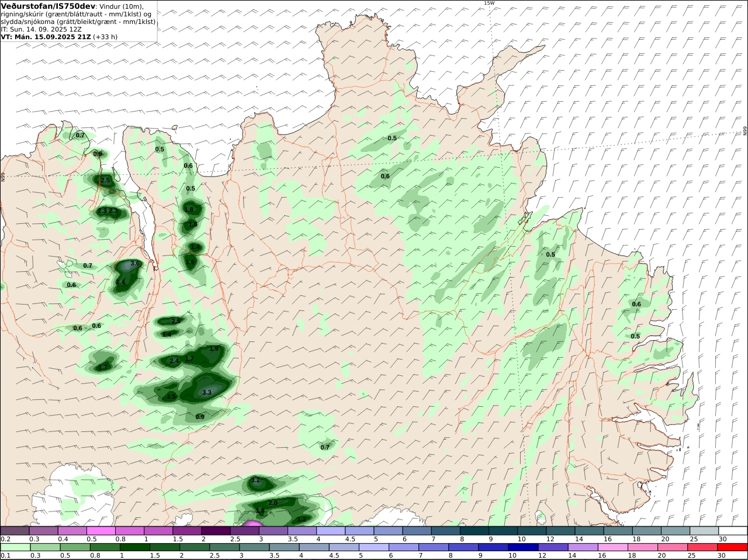This screenshot has width=748, height=560.
Task: Click the initial time IT: Sun. 14. 09. 2025 12Z
Action: [x=41, y=29]
